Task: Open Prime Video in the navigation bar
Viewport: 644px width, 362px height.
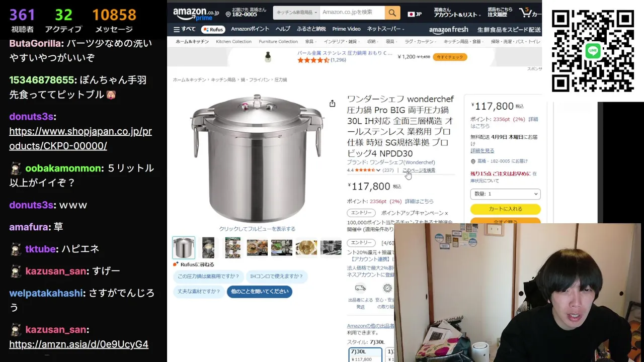Action: click(x=346, y=29)
